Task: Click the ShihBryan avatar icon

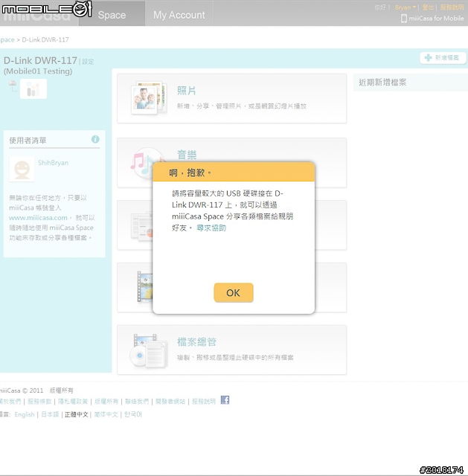Action: [22, 169]
